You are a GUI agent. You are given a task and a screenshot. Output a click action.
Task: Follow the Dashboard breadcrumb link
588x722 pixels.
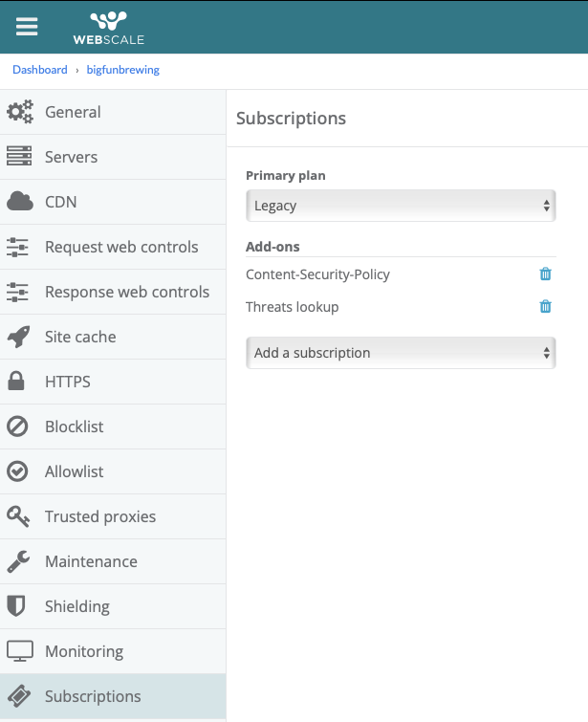click(40, 70)
